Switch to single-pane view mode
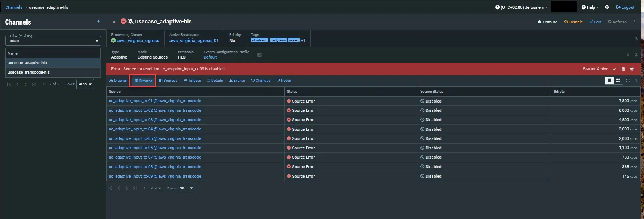 [x=609, y=81]
